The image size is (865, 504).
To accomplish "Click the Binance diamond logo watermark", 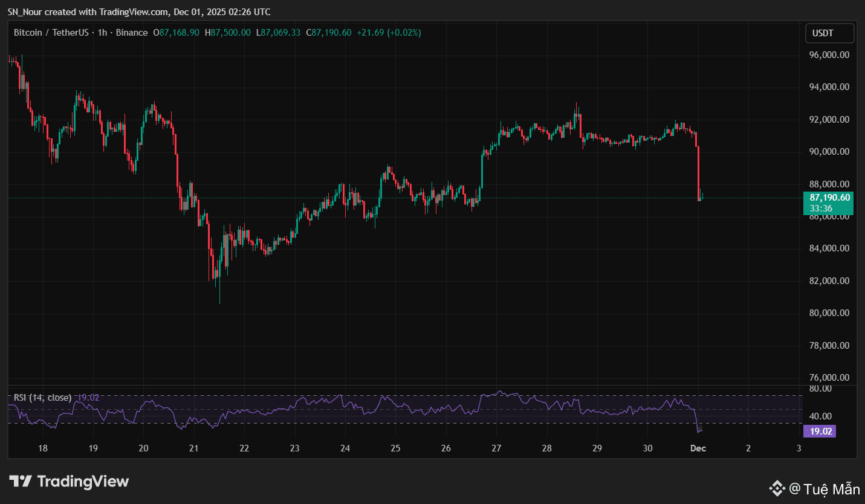I will coord(776,488).
